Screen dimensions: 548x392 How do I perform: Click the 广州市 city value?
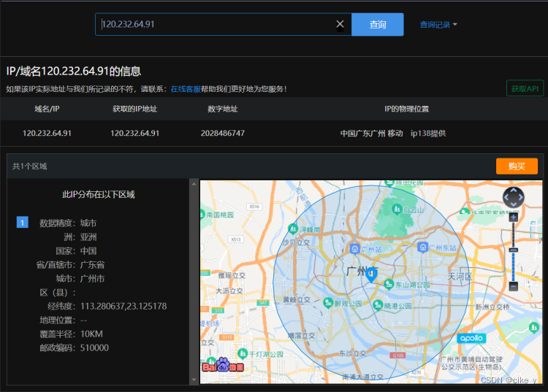(92, 279)
